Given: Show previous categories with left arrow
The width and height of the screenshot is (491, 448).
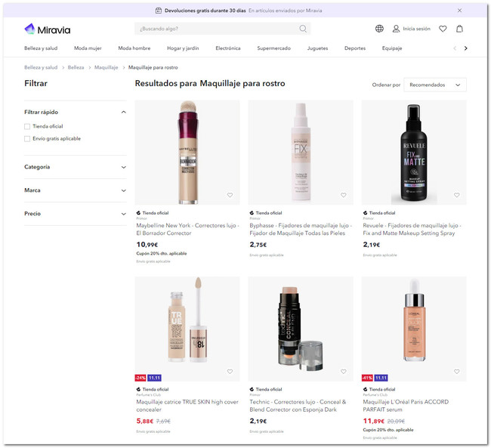Looking at the screenshot, I should [455, 48].
